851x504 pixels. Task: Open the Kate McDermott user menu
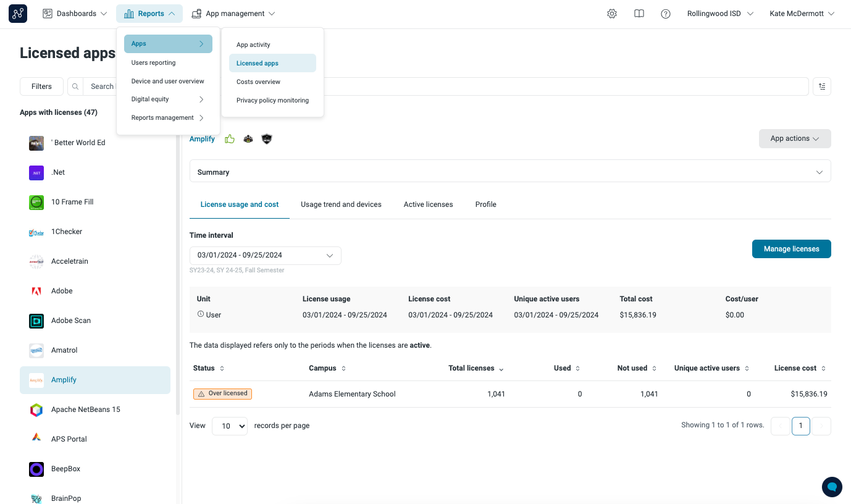pyautogui.click(x=802, y=14)
